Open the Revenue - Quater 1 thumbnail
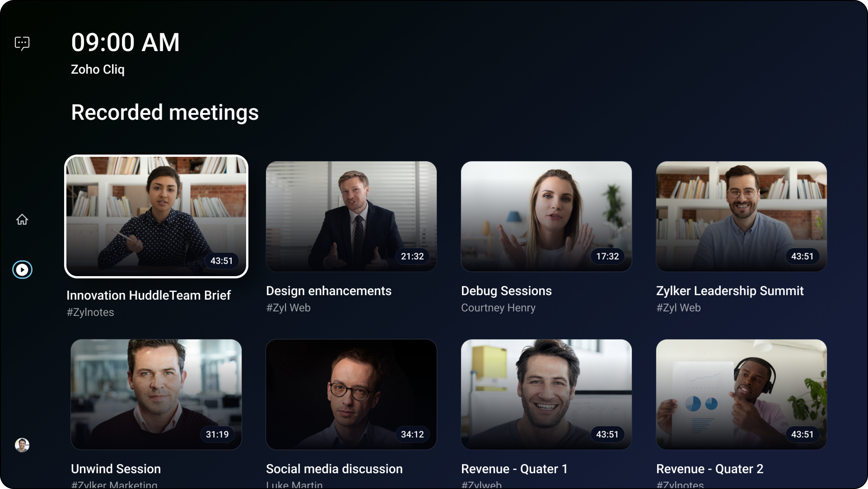Viewport: 868px width, 489px height. [546, 394]
